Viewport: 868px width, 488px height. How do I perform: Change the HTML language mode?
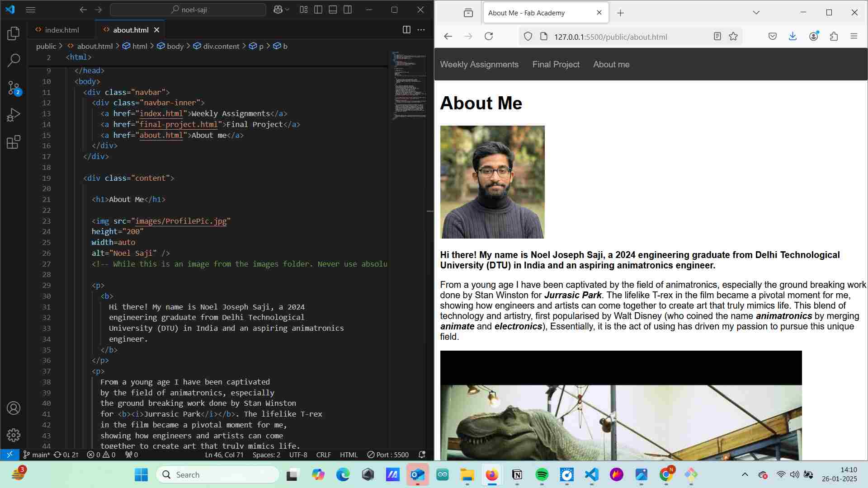pos(349,455)
